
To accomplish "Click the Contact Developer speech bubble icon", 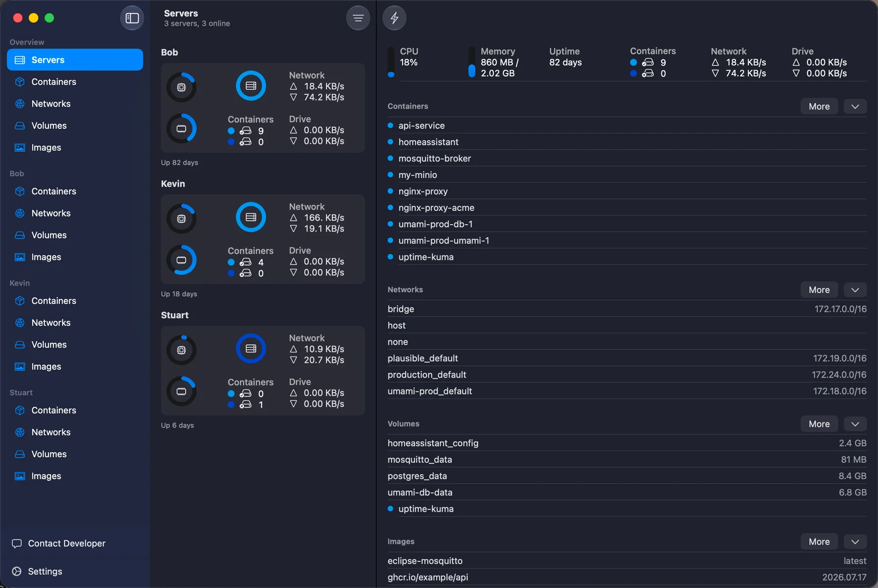I will click(17, 543).
